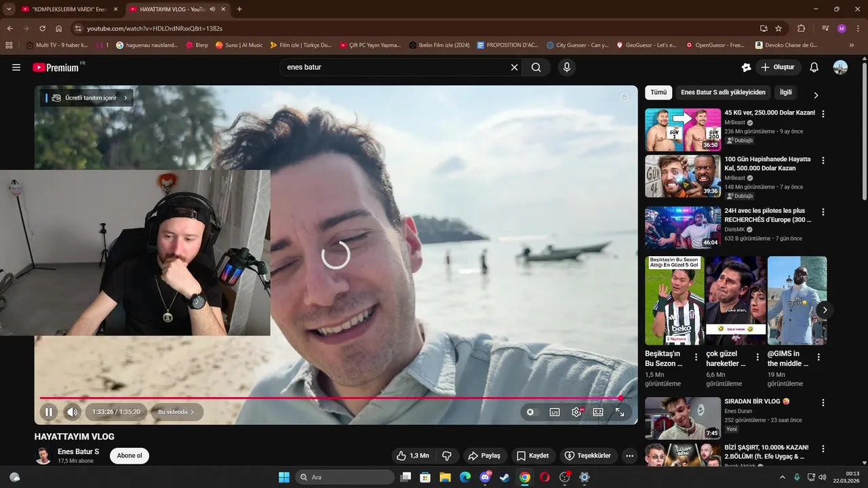Viewport: 868px width, 488px height.
Task: Send thanks with 'Teşekkürler' button
Action: (587, 455)
